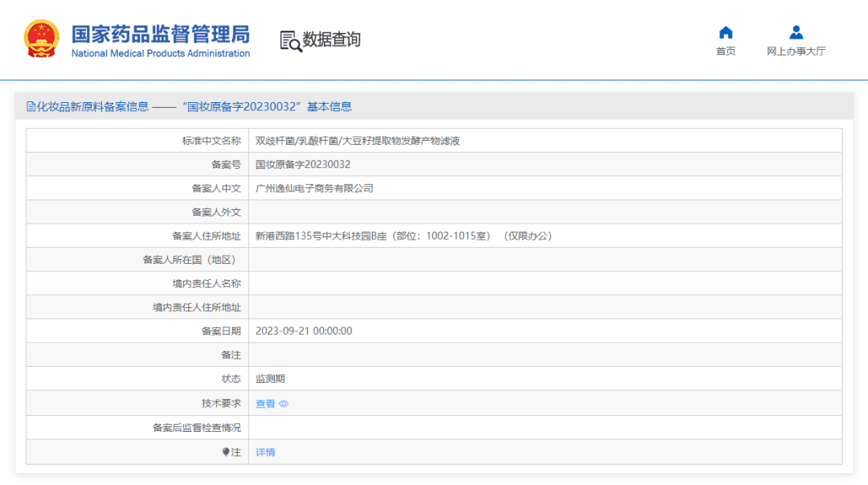Click the 备案号 row label
Image resolution: width=868 pixels, height=485 pixels.
(227, 165)
